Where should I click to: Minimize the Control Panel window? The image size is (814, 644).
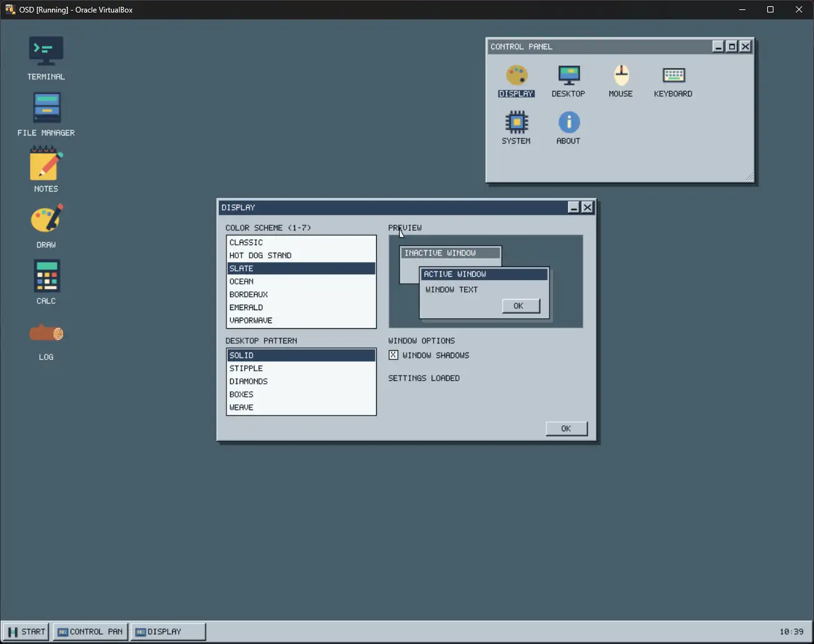[x=719, y=46]
